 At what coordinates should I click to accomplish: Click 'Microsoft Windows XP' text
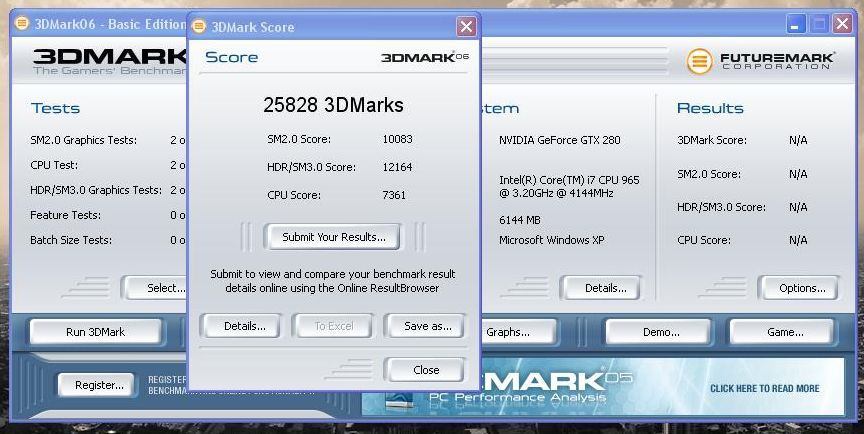pos(552,240)
